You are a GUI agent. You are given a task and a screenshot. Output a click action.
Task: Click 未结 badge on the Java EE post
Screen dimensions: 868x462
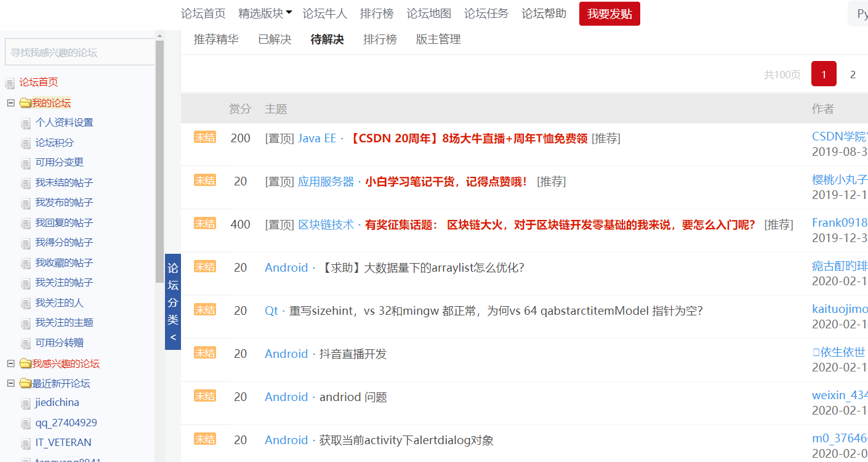205,137
